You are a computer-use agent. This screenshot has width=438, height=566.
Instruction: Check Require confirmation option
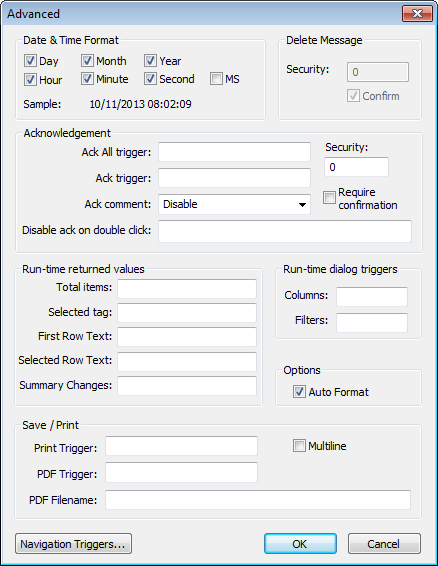tap(329, 198)
